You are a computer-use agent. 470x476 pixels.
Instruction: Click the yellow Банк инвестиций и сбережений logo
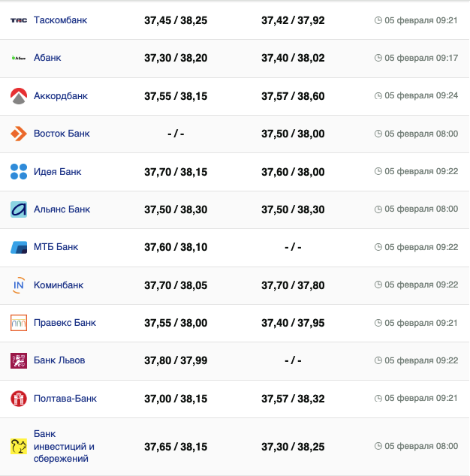pos(19,447)
